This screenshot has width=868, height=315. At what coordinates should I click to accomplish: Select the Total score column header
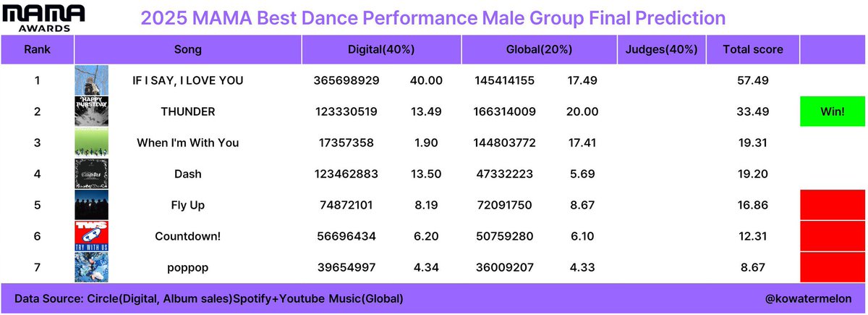point(752,50)
